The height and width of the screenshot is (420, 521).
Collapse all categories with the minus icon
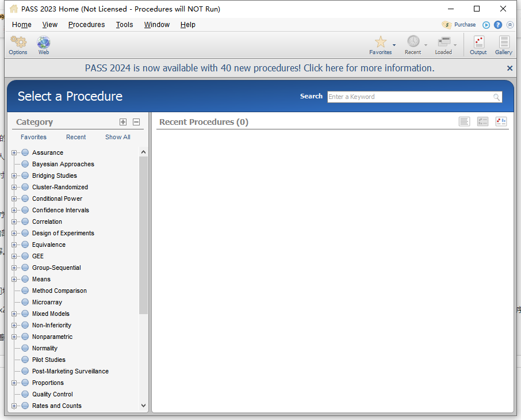click(136, 122)
